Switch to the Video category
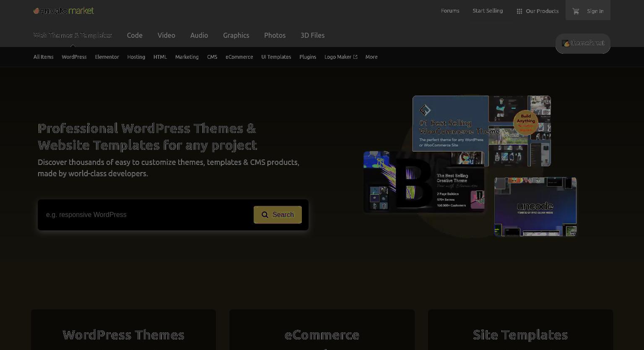644x350 pixels. (166, 35)
